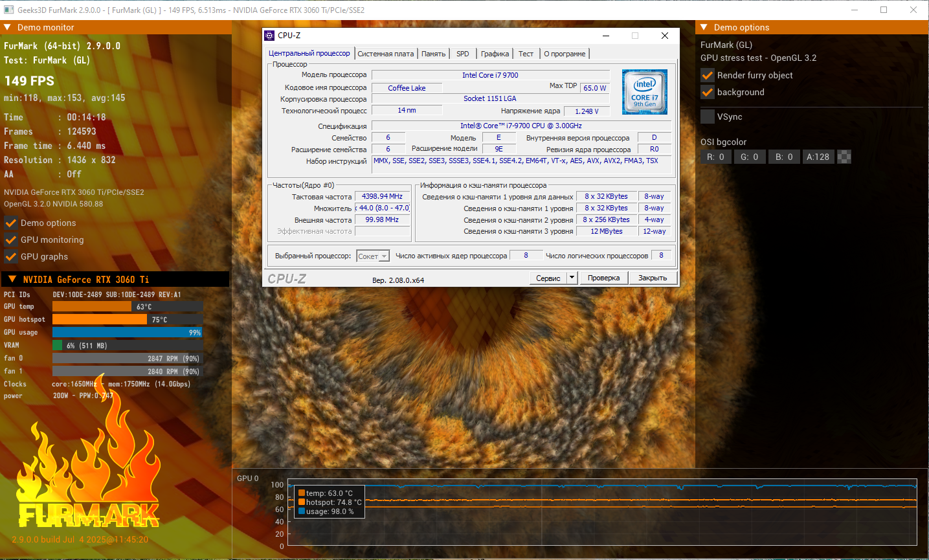This screenshot has height=560, width=929.
Task: Open the Сервис dropdown arrow in CPU-Z
Action: pos(572,278)
